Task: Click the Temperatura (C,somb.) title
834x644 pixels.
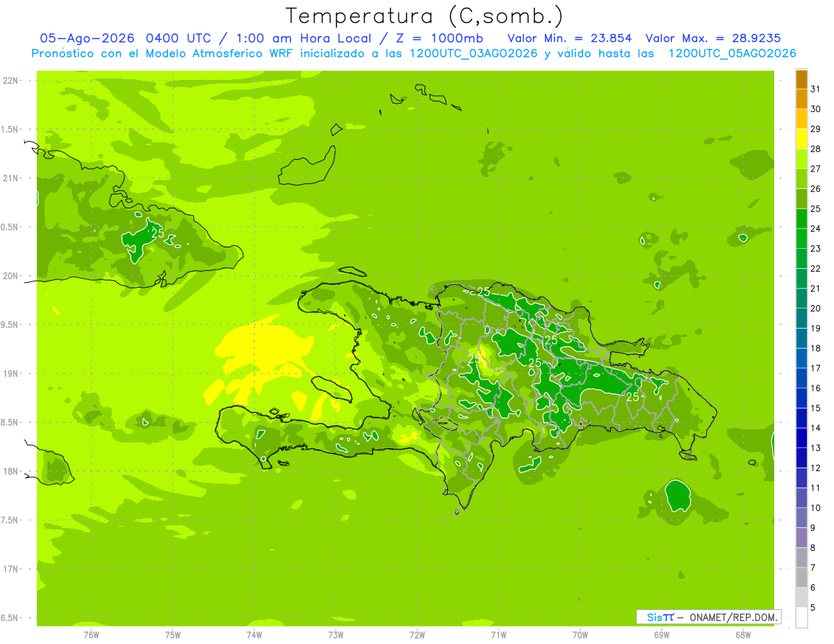Action: click(x=425, y=16)
